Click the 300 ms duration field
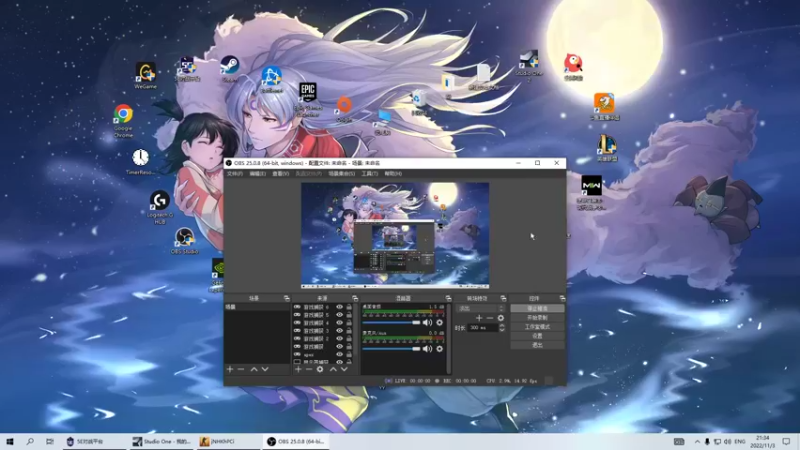 [483, 328]
